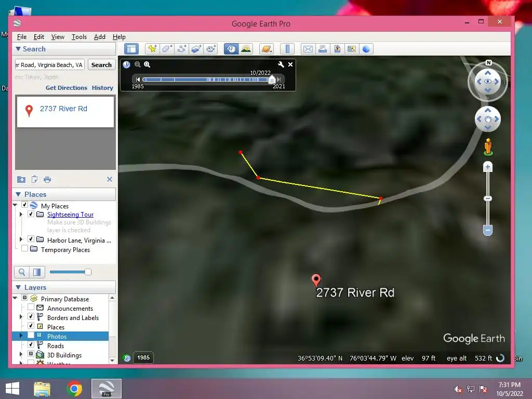
Task: Collapse the Search panel
Action: pos(18,49)
